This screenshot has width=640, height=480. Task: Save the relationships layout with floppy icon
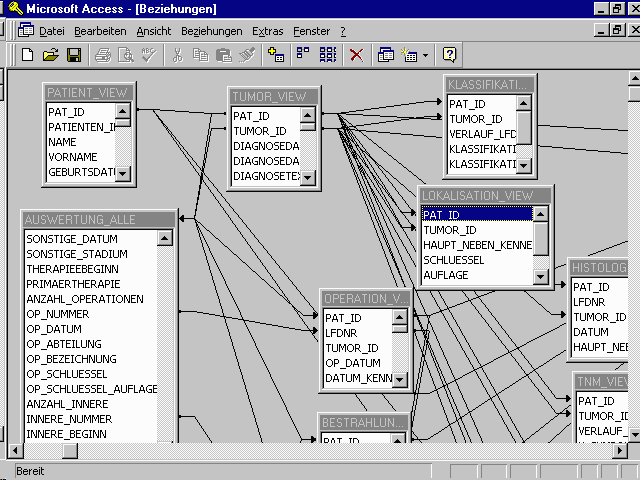coord(73,55)
